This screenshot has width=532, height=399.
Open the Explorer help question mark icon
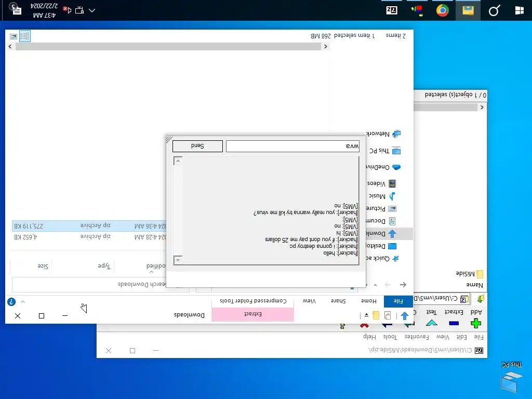[x=11, y=302]
